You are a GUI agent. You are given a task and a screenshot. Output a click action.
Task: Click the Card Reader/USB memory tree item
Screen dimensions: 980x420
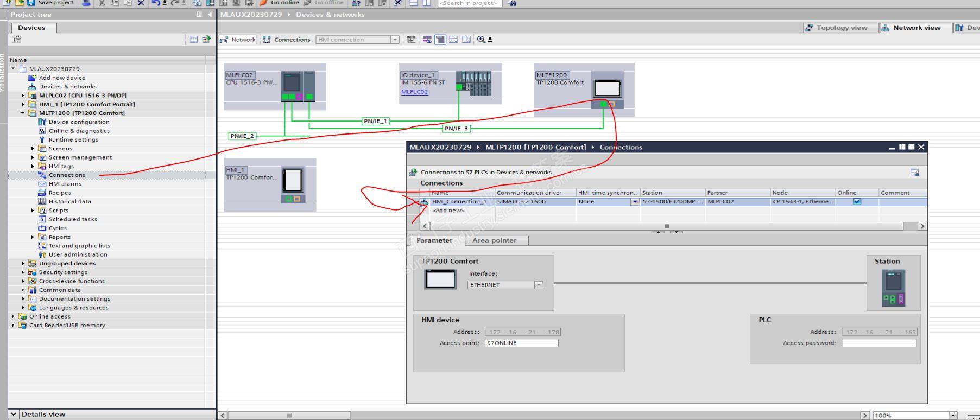(67, 326)
